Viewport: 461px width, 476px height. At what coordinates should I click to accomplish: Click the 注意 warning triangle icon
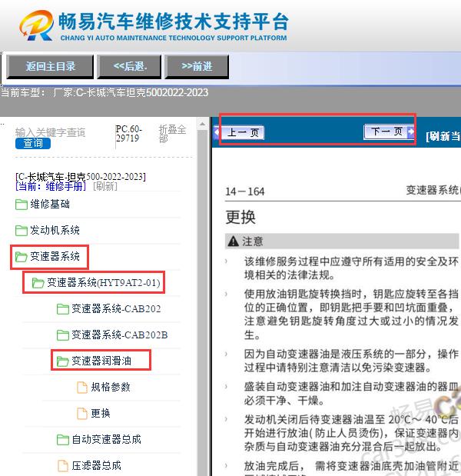(x=234, y=241)
